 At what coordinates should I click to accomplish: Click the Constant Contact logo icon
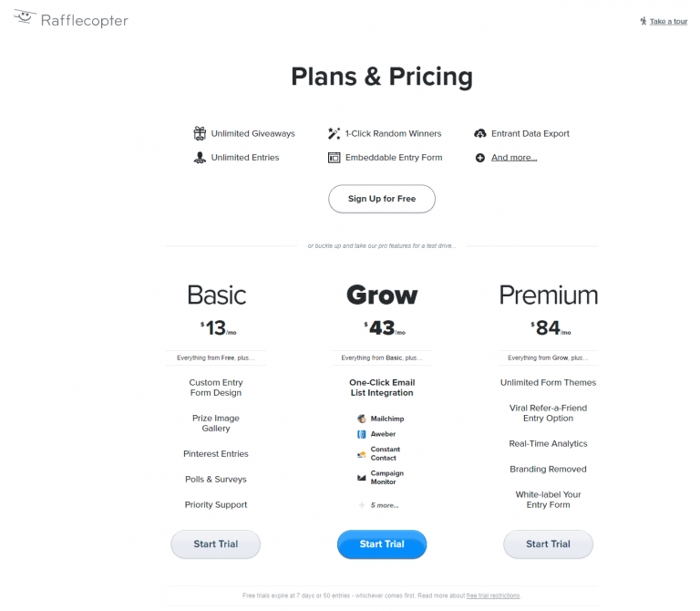362,453
